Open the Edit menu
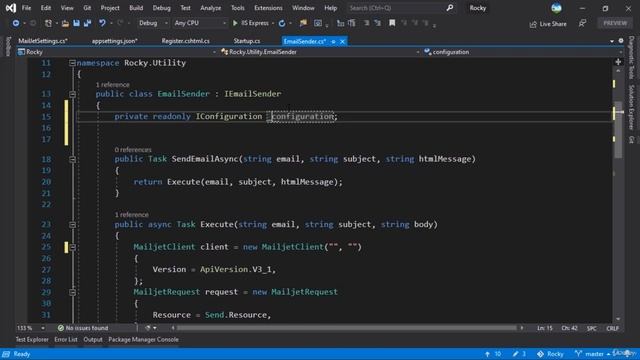This screenshot has height=360, width=640. coord(46,8)
